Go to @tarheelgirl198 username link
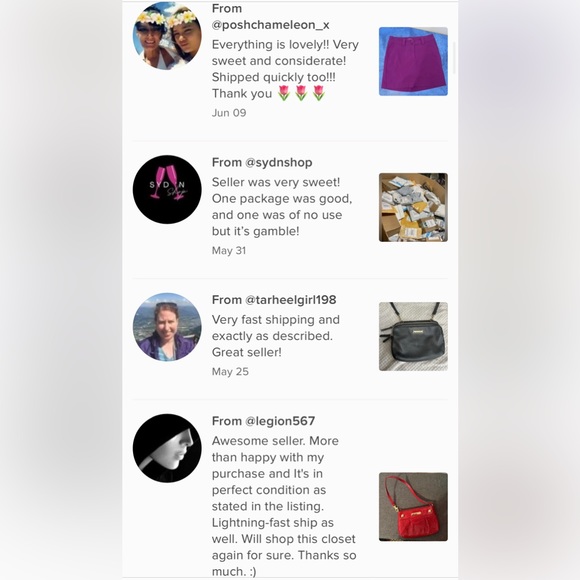This screenshot has width=580, height=580. [291, 300]
